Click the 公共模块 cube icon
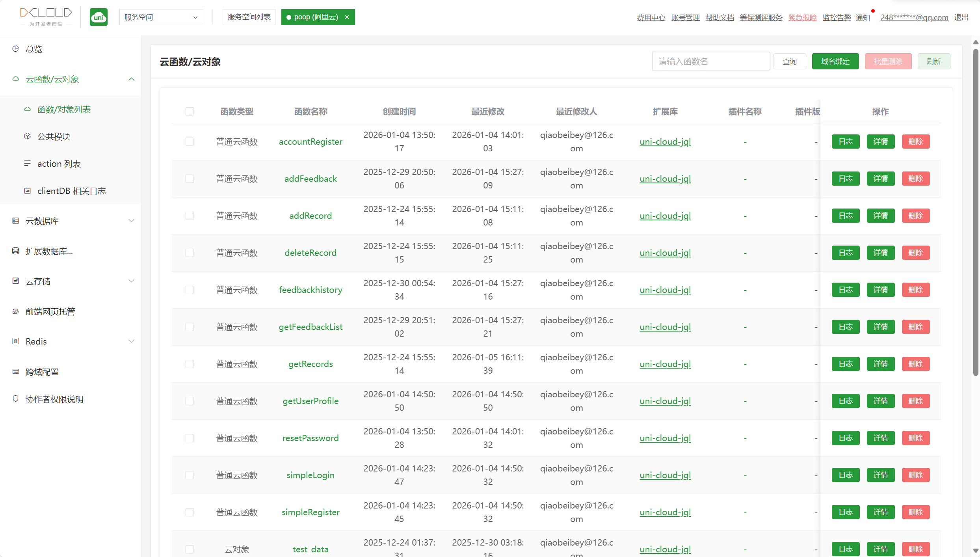Screen dimensions: 980x557 click(x=27, y=136)
